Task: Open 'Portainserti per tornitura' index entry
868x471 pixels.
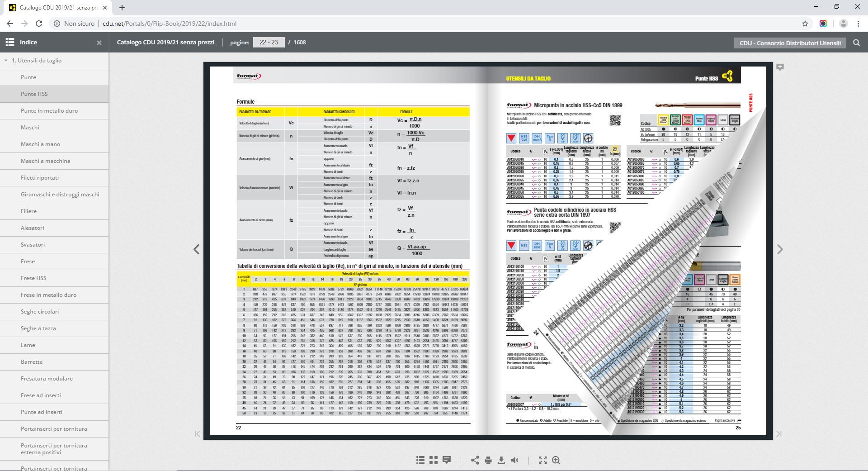Action: [x=54, y=429]
